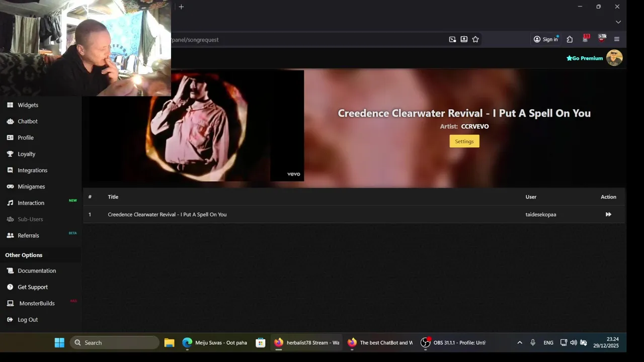Click the picture-in-picture icon in address bar
This screenshot has width=644, height=362.
(x=452, y=39)
